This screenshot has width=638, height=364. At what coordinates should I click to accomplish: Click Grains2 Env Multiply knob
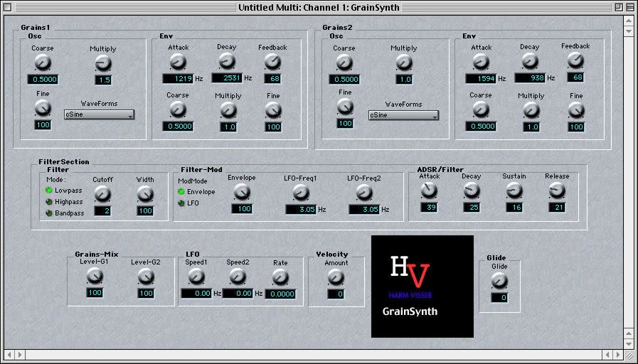point(531,109)
